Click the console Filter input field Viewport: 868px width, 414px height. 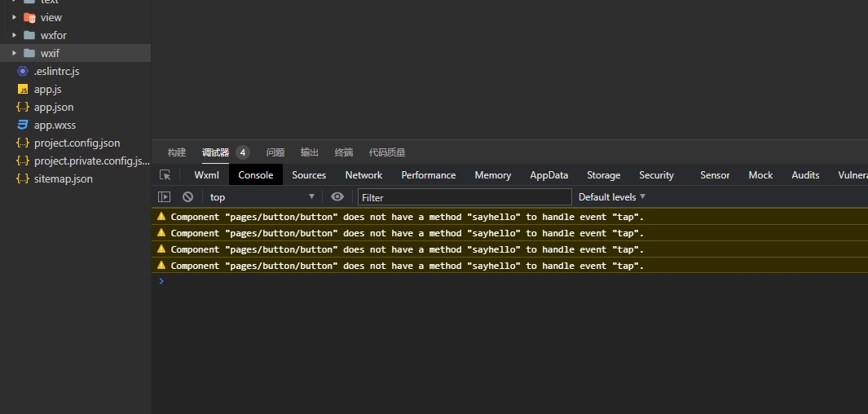(x=465, y=197)
